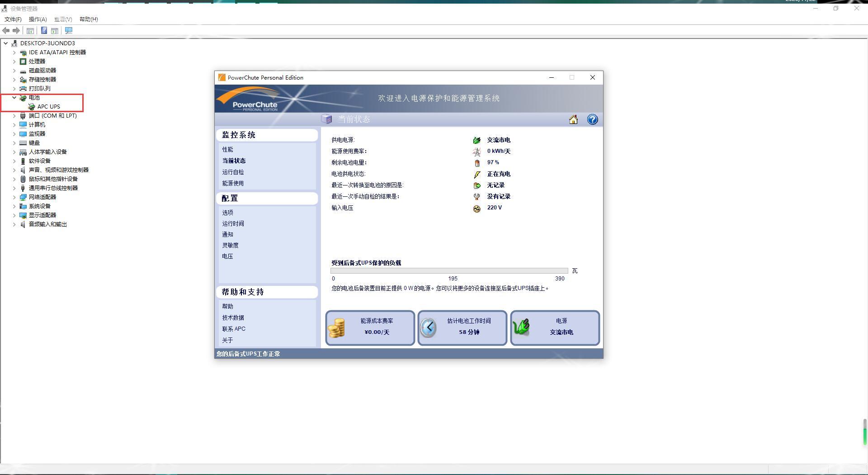The width and height of the screenshot is (868, 475).
Task: Open 选项 under the 配置 section
Action: (227, 212)
